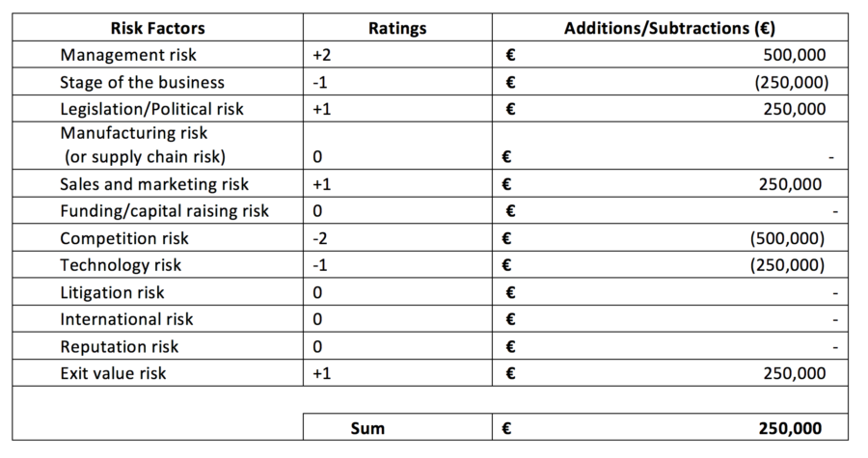Viewport: 868px width, 458px height.
Task: Click the International risk label
Action: pyautogui.click(x=126, y=318)
